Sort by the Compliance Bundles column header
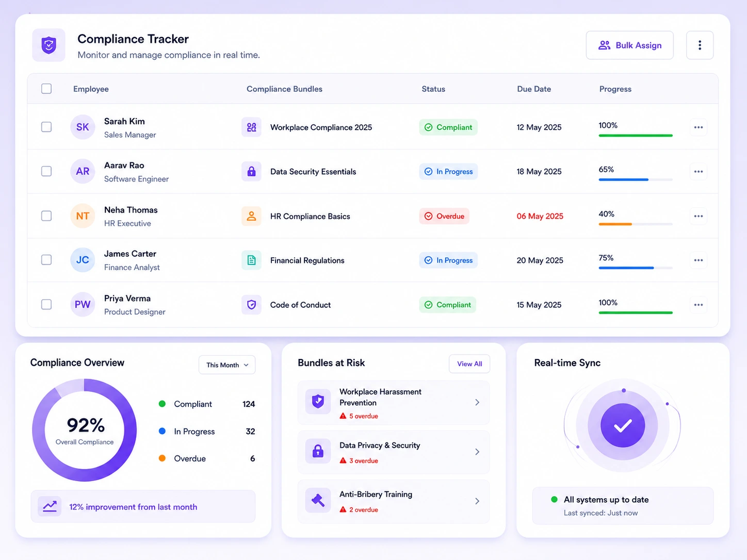Image resolution: width=747 pixels, height=560 pixels. click(x=284, y=89)
